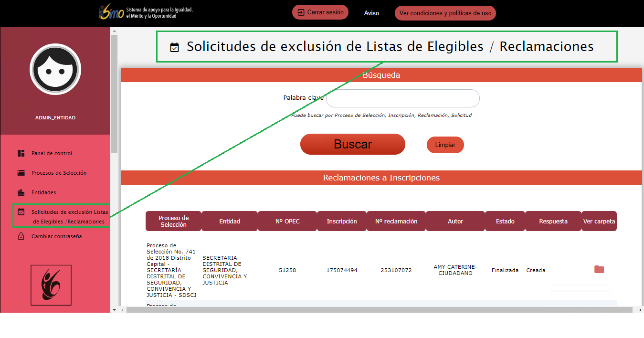Screen dimensions: 644x338
Task: Click the Procesos de Selección list icon
Action: click(x=21, y=173)
